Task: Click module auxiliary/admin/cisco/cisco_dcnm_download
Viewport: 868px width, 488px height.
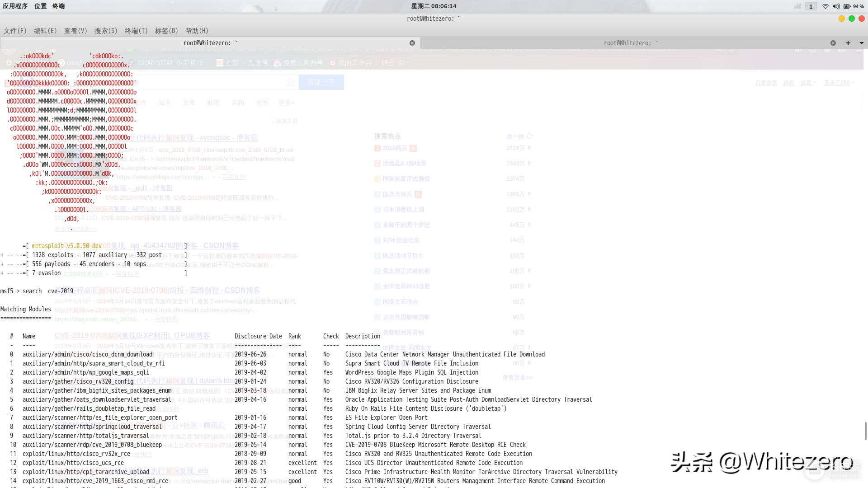Action: (88, 354)
